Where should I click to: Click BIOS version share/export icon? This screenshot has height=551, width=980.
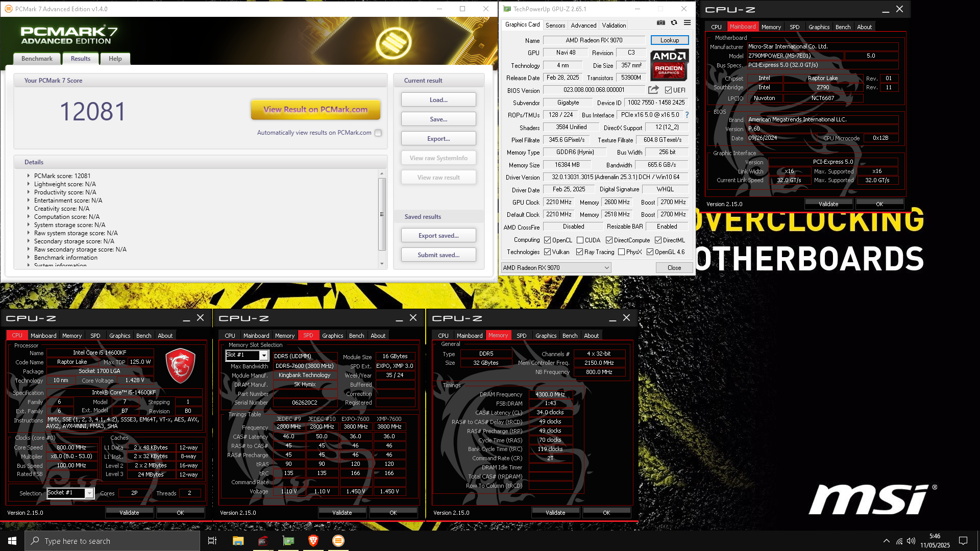point(653,90)
